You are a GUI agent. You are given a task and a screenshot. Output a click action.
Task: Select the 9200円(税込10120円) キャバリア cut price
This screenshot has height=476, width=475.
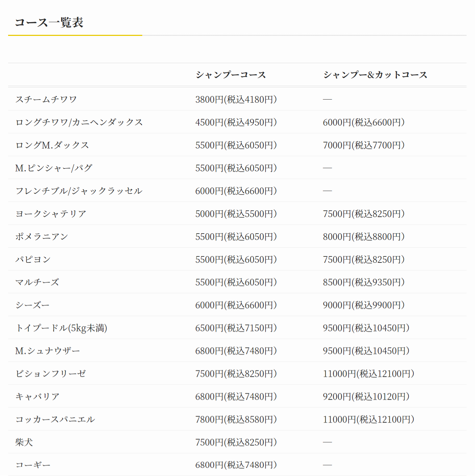pyautogui.click(x=366, y=397)
